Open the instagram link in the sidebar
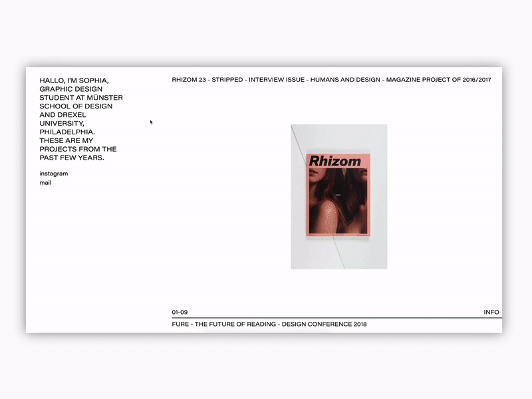 pos(53,174)
